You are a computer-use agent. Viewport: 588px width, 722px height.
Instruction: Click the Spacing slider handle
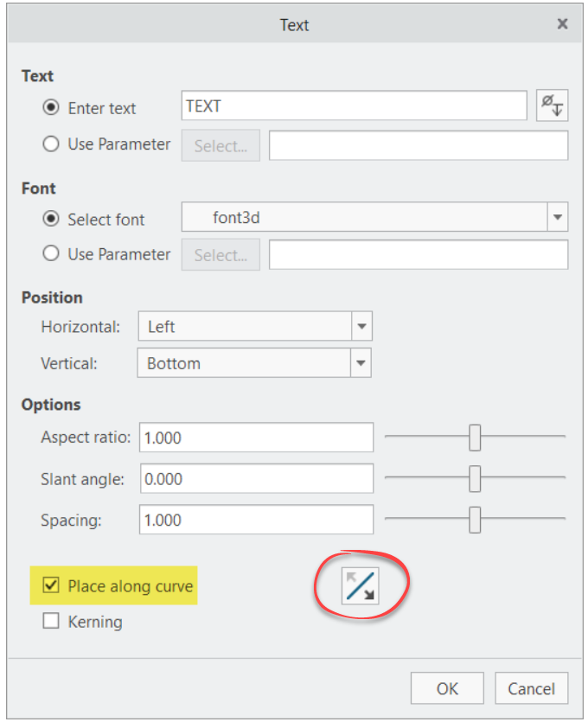coord(474,519)
